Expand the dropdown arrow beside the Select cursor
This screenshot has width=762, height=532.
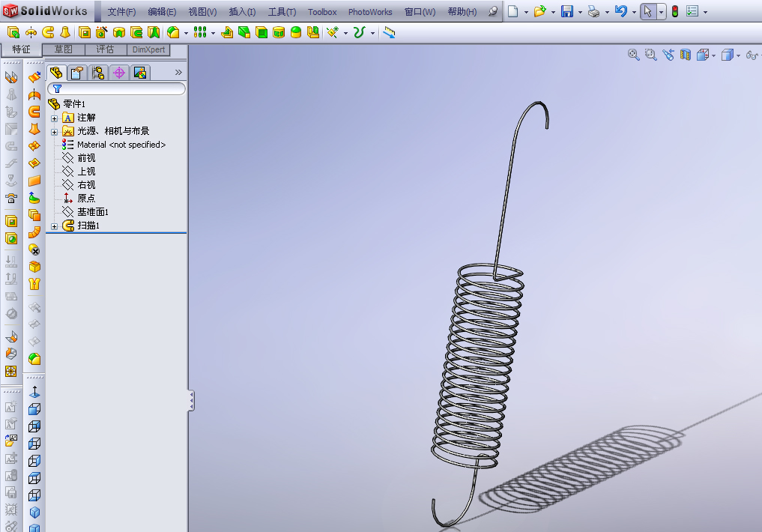point(661,12)
